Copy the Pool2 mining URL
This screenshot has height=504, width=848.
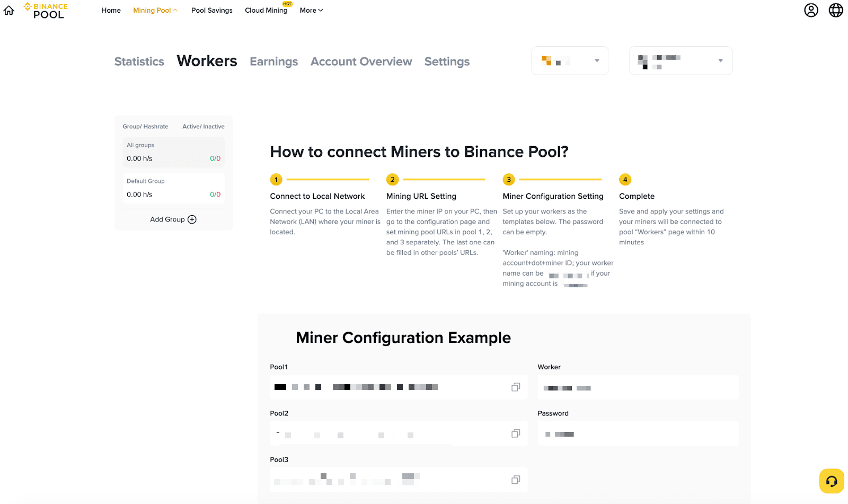click(516, 434)
